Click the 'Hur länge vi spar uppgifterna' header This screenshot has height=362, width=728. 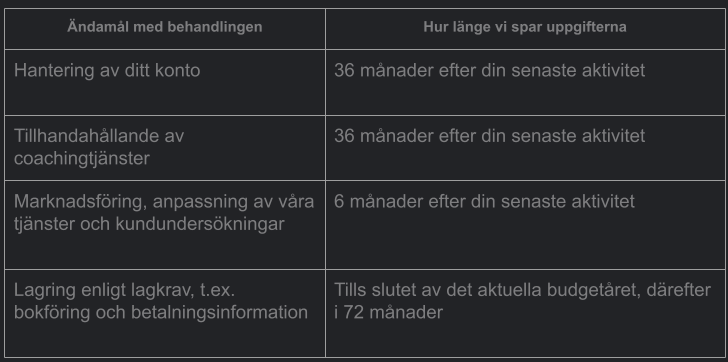tap(525, 28)
